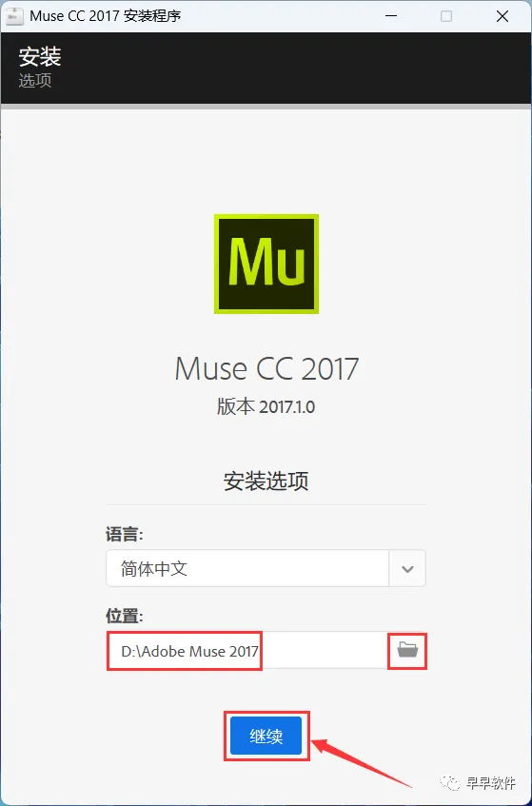Click the install location field D:\Adobe Muse 2017
532x806 pixels.
tap(246, 651)
